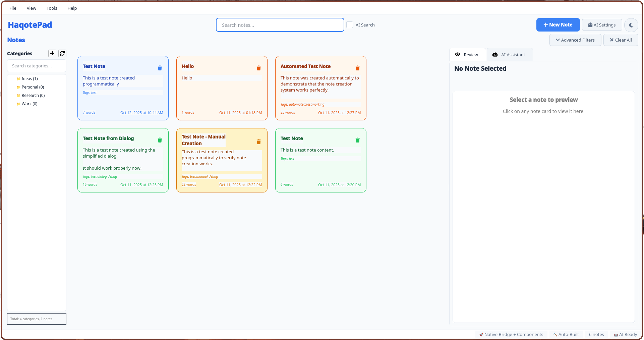Open the Tools menu
Viewport: 644px width, 340px height.
click(x=52, y=8)
